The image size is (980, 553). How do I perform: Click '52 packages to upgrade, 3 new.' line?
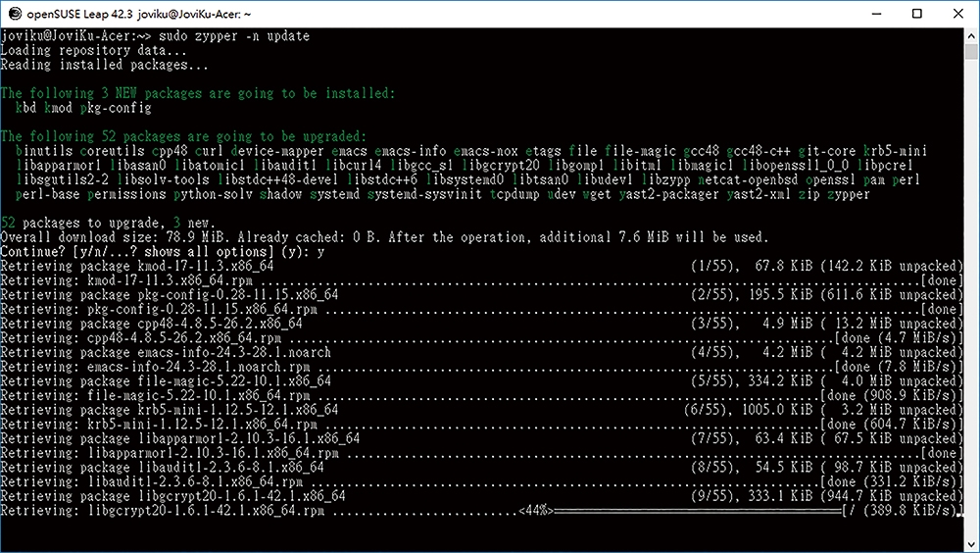tap(108, 223)
